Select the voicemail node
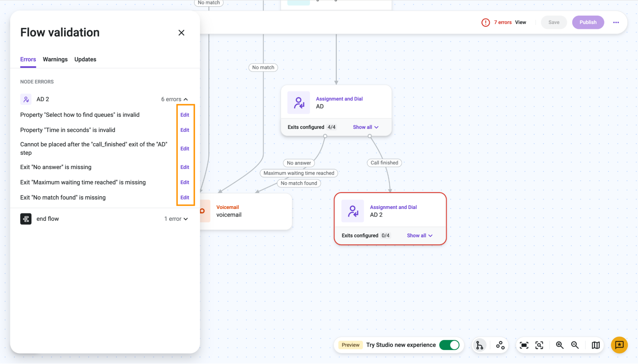 [246, 211]
